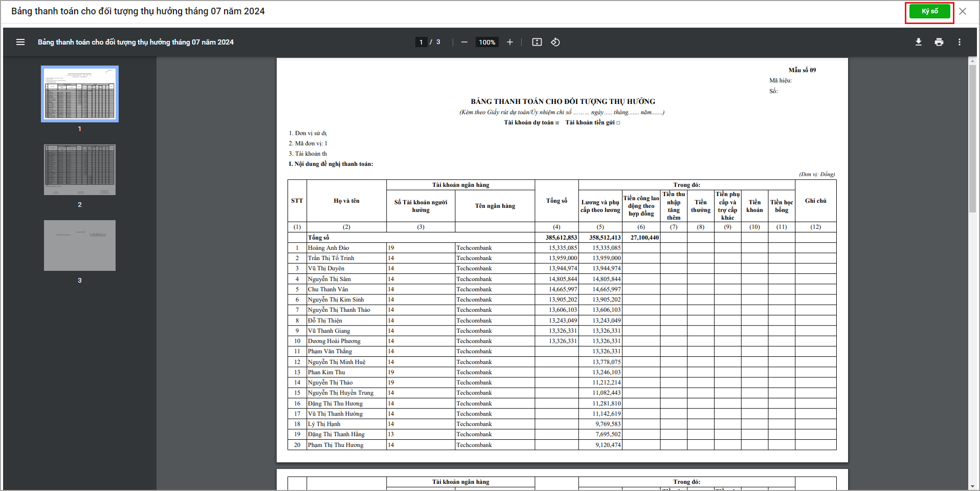Click the 100% zoom level field
This screenshot has height=491, width=980.
tap(487, 42)
